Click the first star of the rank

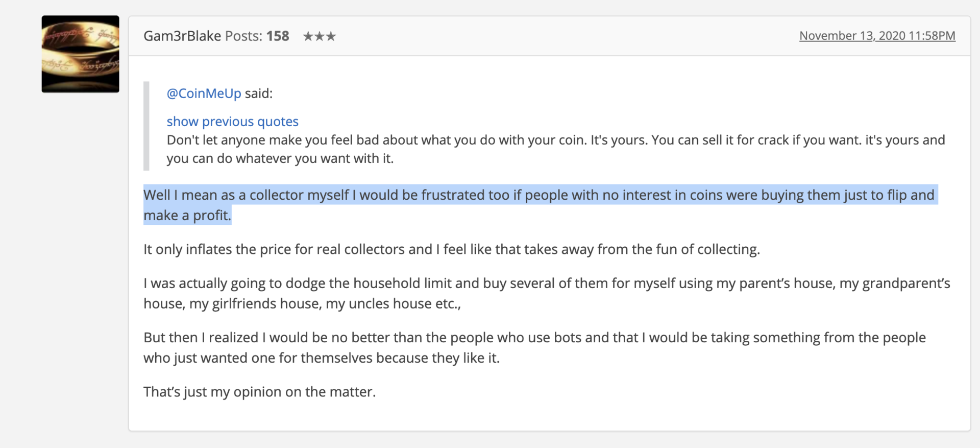(x=308, y=36)
